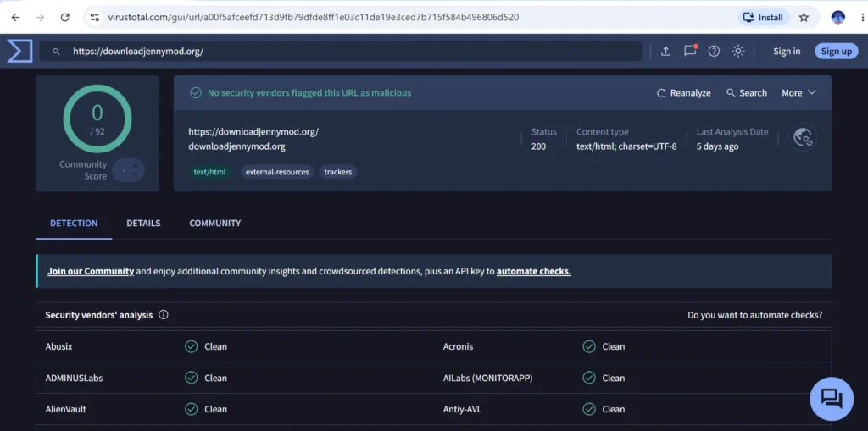
Task: Click the AlienVault Clean checkmark icon
Action: (191, 409)
